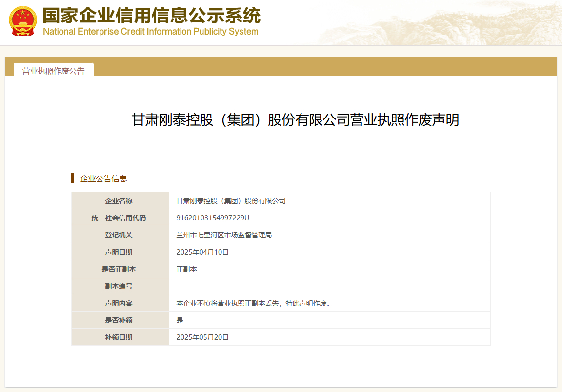The width and height of the screenshot is (562, 392).
Task: Open the 营业执照作废公告 tab
Action: click(53, 71)
